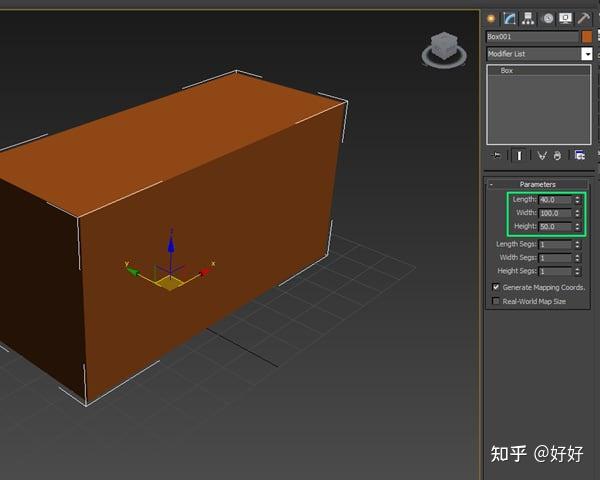Uncheck Generate Mapping Coords checkbox
Screen dimensions: 600x480
(x=496, y=287)
